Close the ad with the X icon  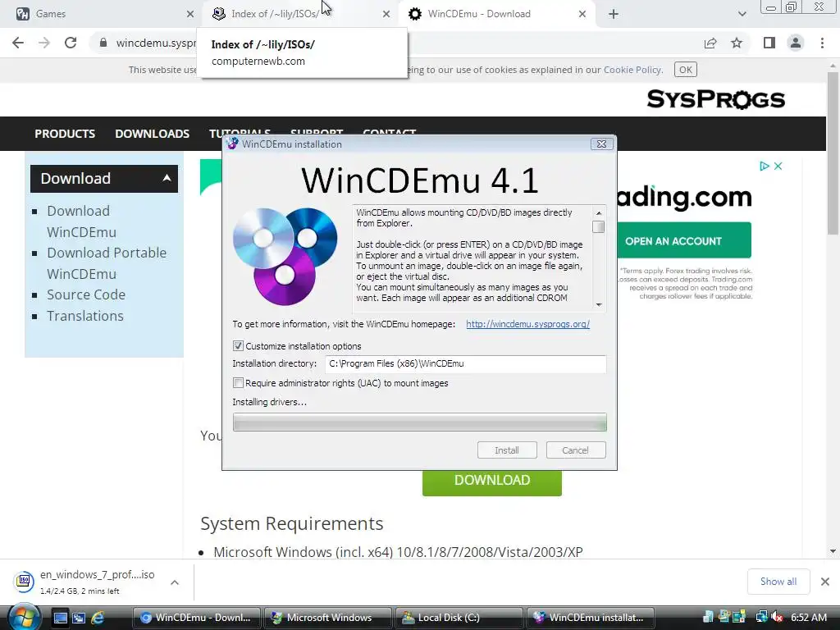(778, 166)
